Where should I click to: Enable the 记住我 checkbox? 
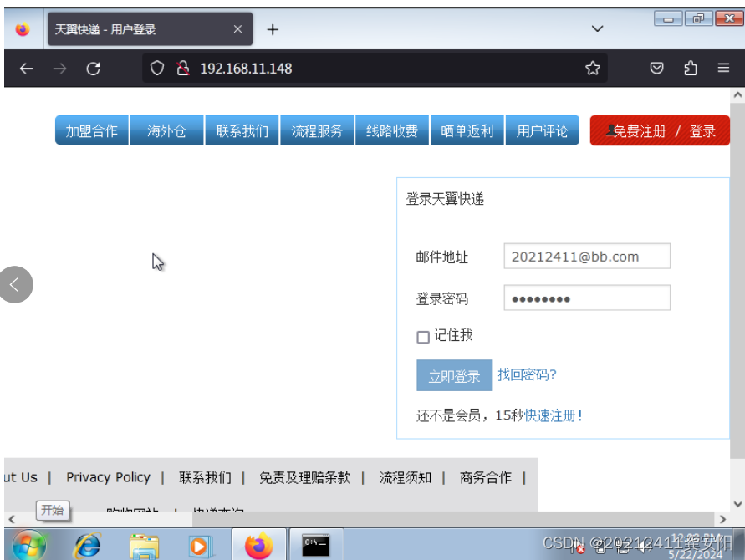423,337
